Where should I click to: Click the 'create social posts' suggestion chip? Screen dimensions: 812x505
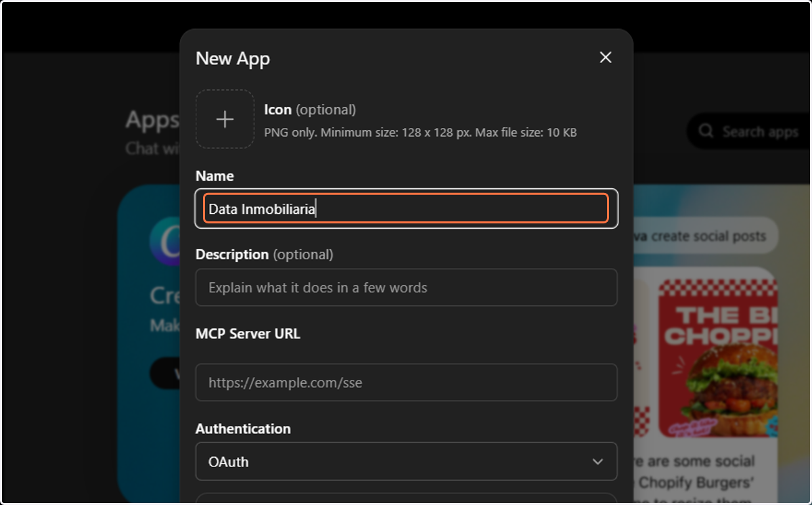click(704, 236)
